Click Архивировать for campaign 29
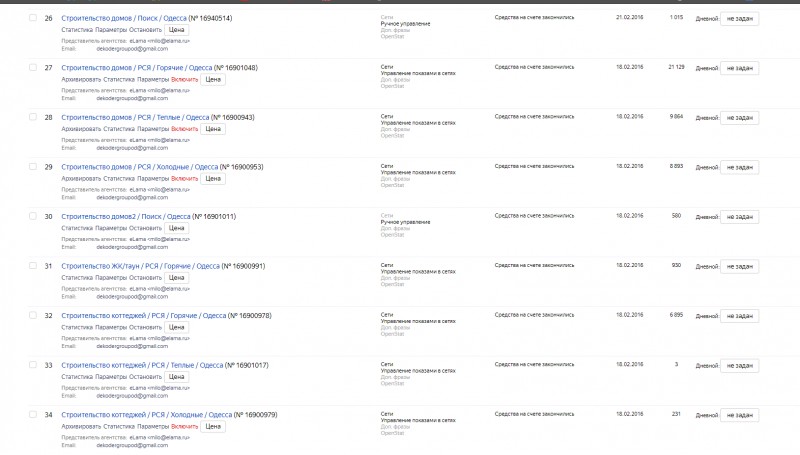Viewport: 800px width, 455px height. (x=81, y=179)
